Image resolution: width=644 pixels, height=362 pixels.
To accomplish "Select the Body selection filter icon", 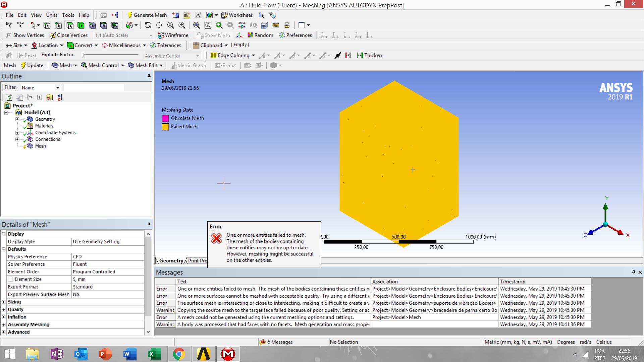I will tap(81, 25).
